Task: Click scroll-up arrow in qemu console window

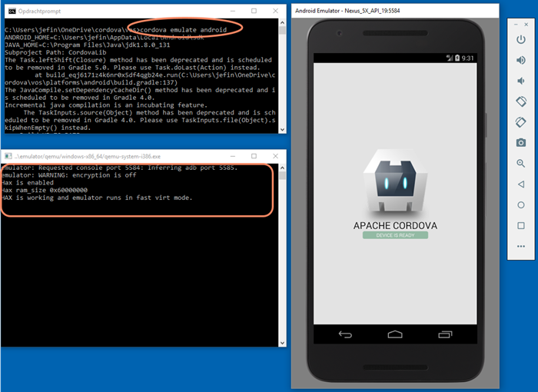Action: (x=282, y=168)
